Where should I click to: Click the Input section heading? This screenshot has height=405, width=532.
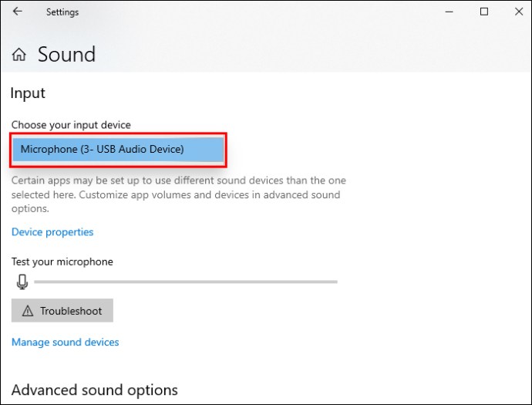tap(28, 93)
